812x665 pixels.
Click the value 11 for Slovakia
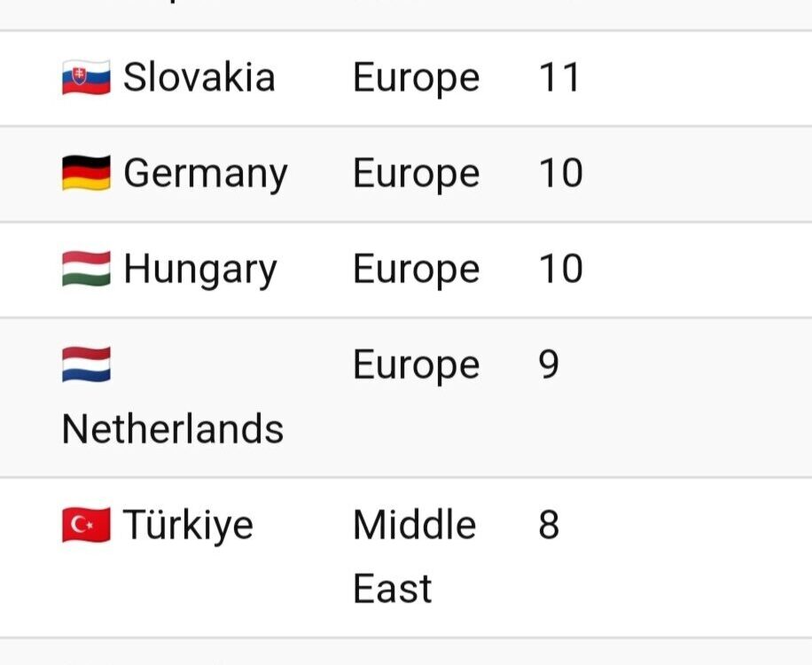(x=558, y=77)
